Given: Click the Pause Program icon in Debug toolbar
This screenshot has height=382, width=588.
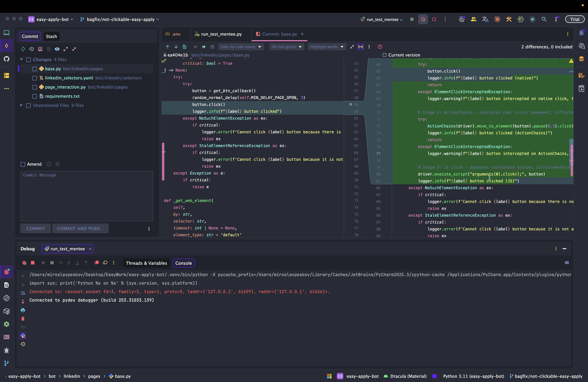Looking at the screenshot, I should pyautogui.click(x=52, y=263).
